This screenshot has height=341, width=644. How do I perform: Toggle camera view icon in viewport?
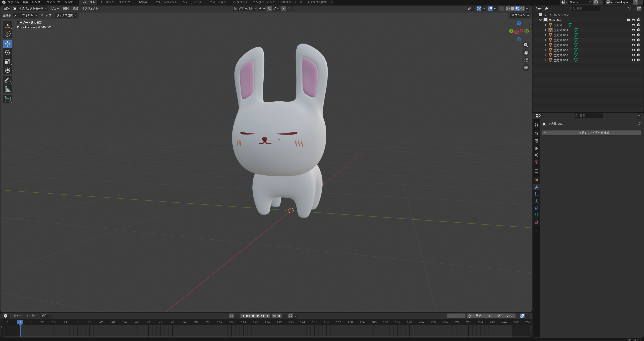coord(526,60)
